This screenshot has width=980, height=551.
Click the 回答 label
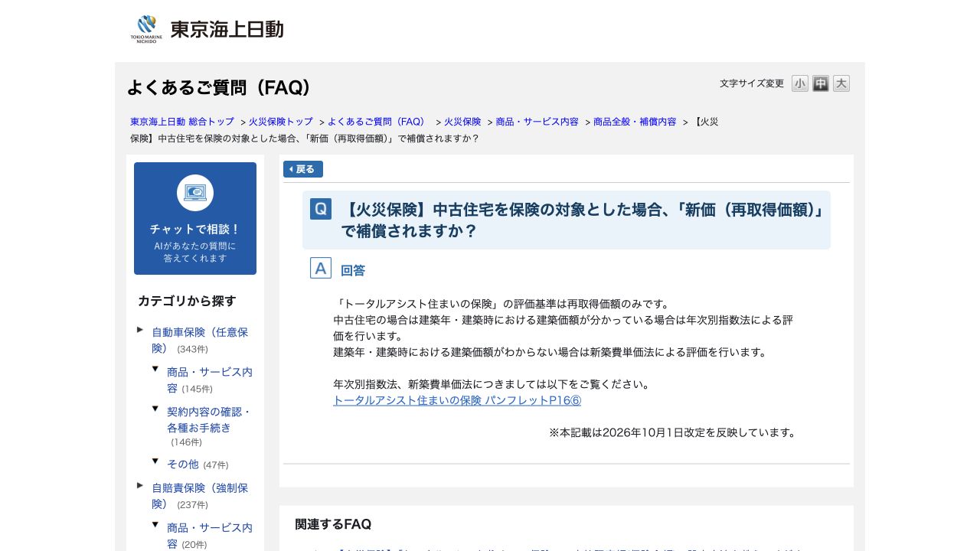353,270
